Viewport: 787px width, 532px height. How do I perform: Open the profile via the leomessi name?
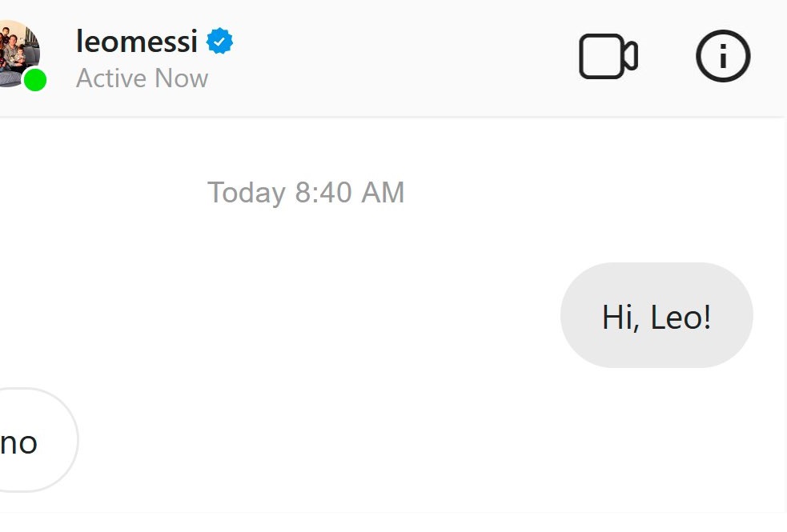136,42
